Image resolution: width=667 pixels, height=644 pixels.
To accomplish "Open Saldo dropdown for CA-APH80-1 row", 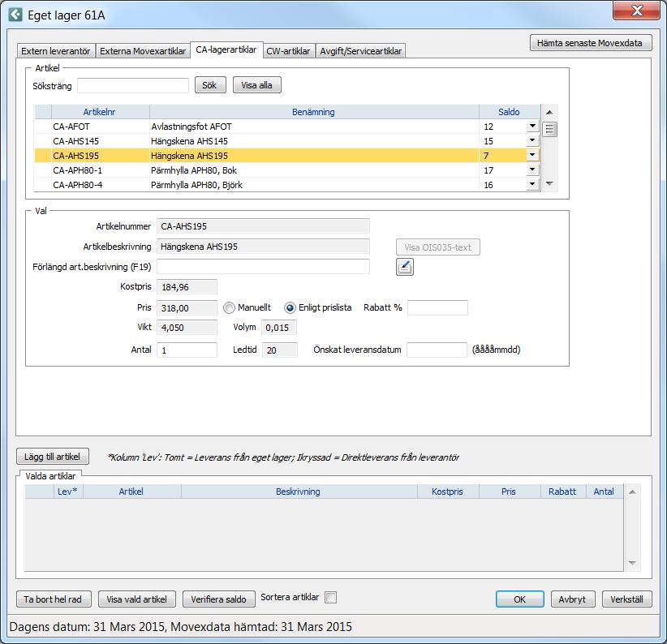I will pos(532,170).
